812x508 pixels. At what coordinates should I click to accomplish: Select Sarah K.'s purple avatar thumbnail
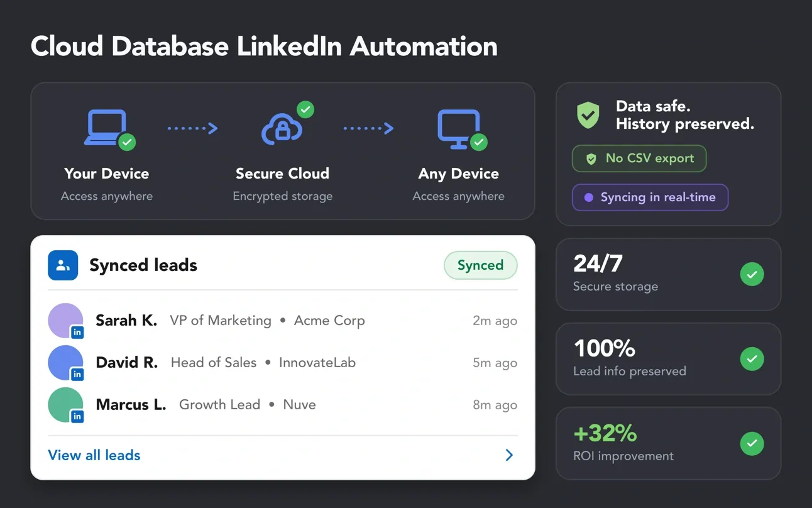click(66, 321)
